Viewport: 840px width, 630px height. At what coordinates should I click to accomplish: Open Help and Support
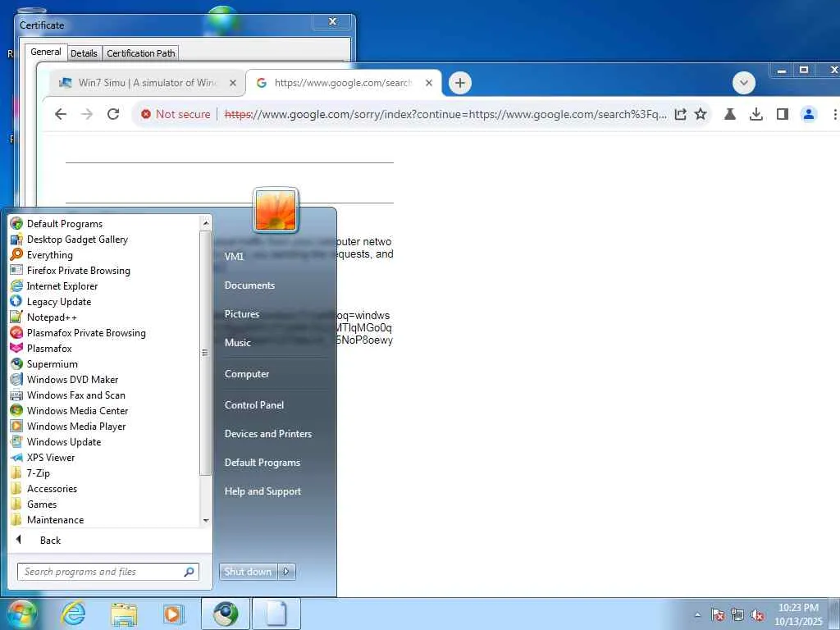[262, 491]
